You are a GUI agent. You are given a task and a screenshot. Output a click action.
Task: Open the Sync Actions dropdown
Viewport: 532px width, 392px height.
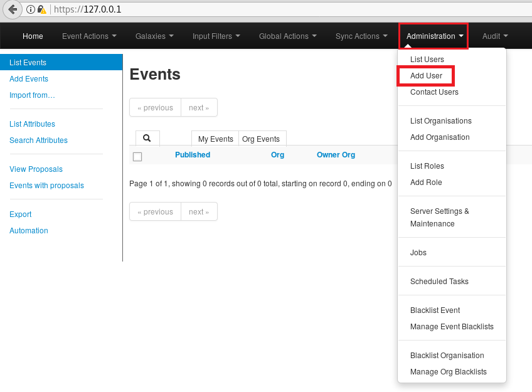(361, 36)
